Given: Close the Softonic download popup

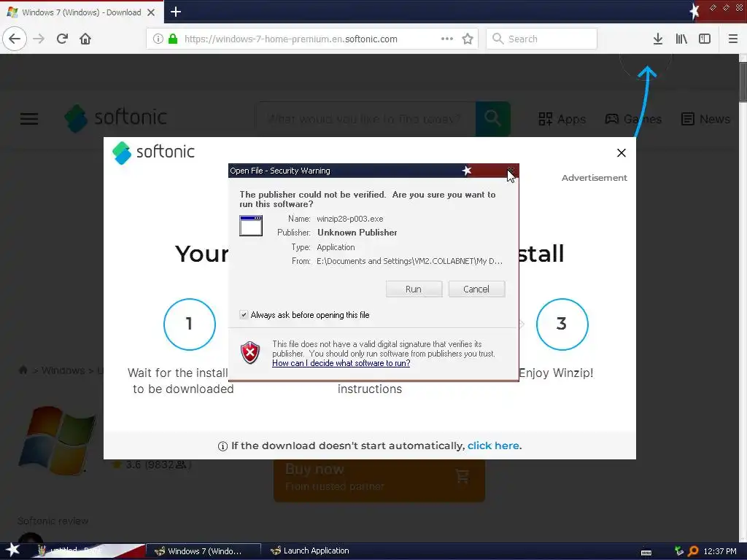Looking at the screenshot, I should pos(622,153).
